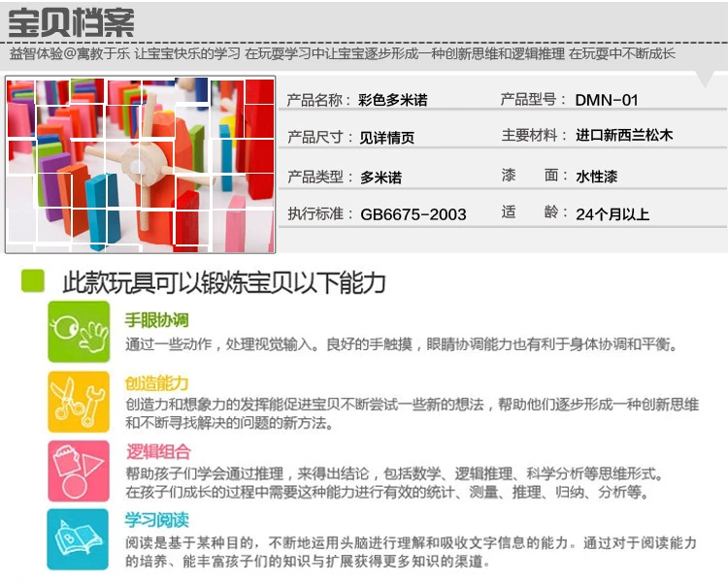
Task: Click the 逻辑组合 heading
Action: [158, 452]
